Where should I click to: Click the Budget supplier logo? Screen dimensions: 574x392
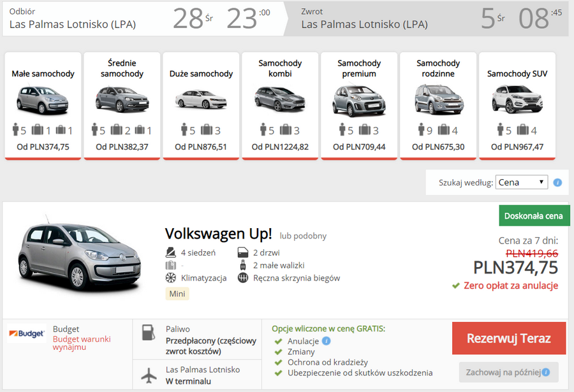coord(26,333)
